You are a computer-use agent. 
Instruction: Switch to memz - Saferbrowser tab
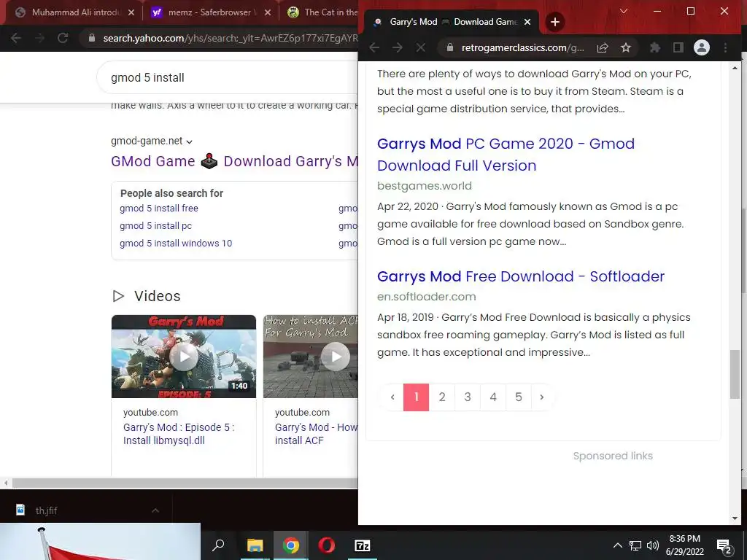click(x=209, y=12)
